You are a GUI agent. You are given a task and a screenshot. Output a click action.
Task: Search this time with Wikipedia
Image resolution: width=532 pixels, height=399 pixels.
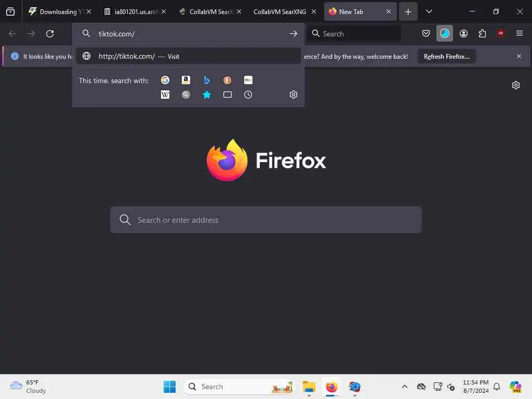(x=165, y=95)
